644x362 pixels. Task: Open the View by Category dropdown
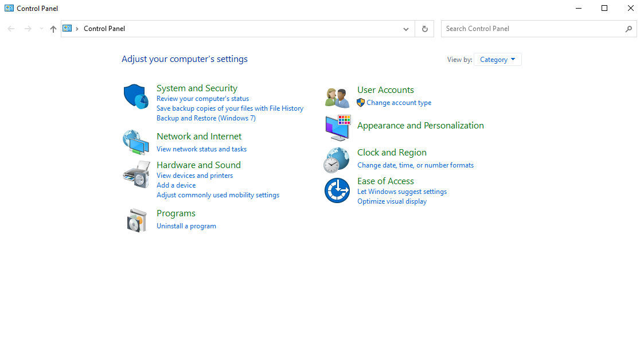(x=497, y=60)
